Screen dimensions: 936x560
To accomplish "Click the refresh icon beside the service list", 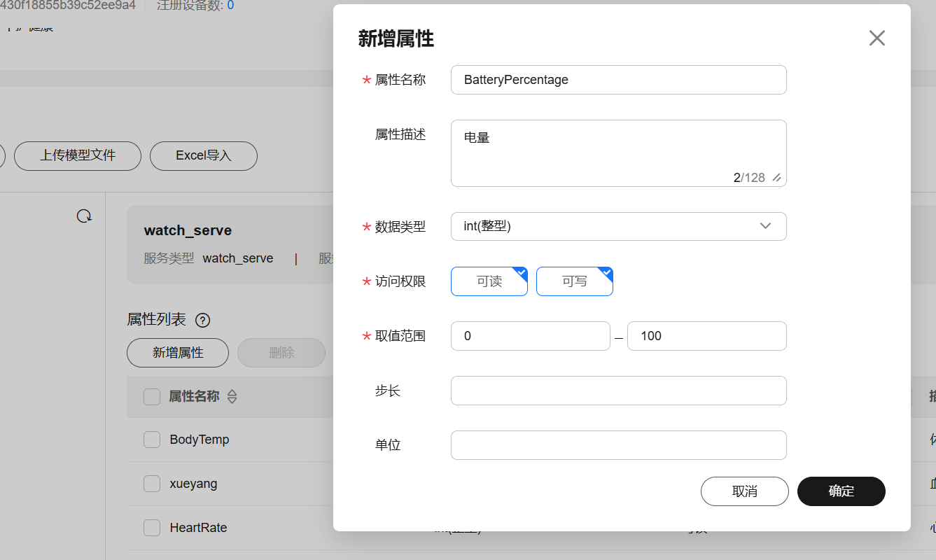I will pos(84,216).
